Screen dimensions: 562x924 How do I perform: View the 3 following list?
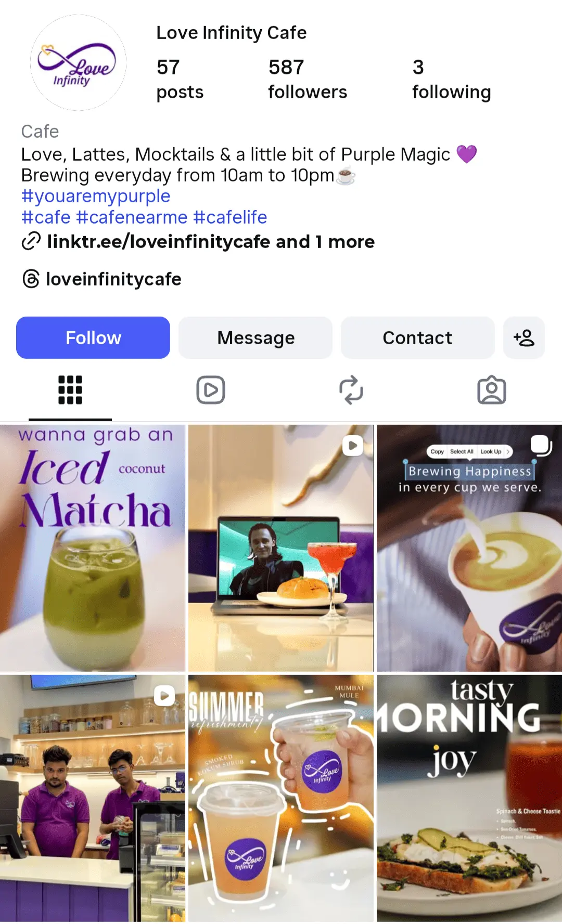452,79
